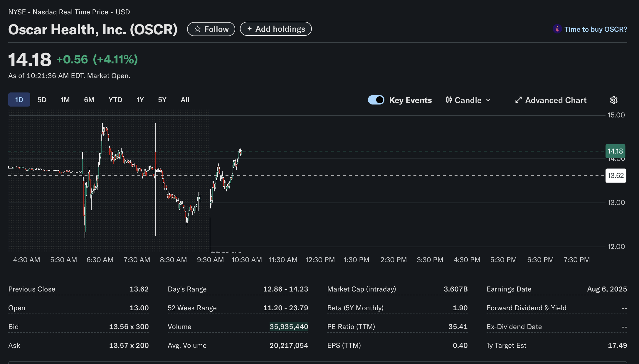Select the YTD chart range
639x364 pixels.
(x=115, y=100)
